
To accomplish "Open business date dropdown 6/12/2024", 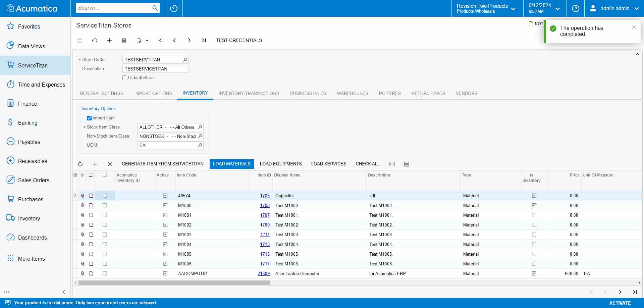I will (x=545, y=8).
